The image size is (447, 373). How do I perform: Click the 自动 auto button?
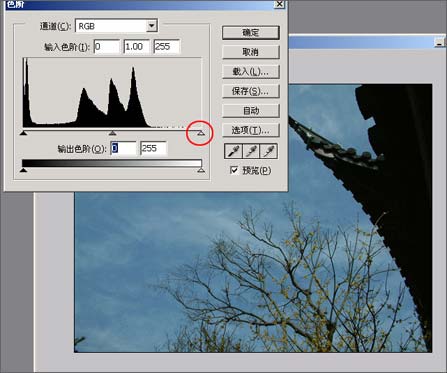pyautogui.click(x=251, y=111)
